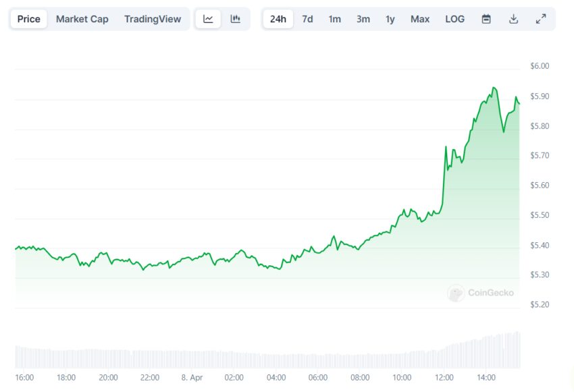574x392 pixels.
Task: Toggle LOG scale on chart
Action: pyautogui.click(x=455, y=19)
